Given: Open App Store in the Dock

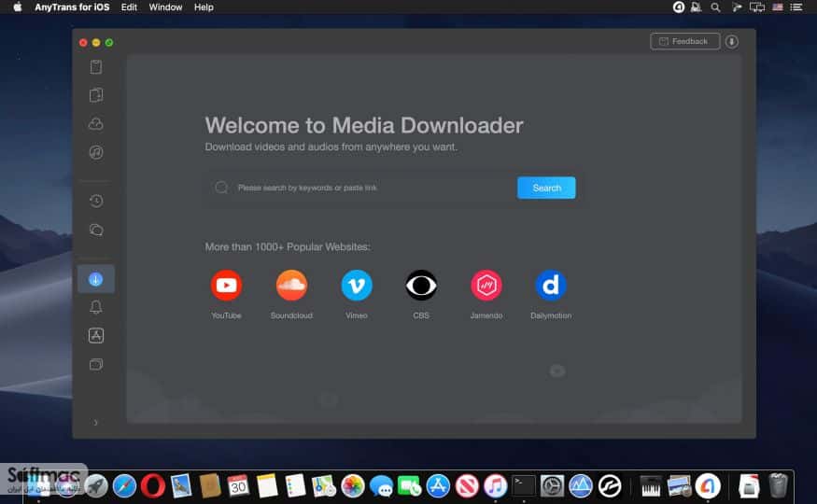Looking at the screenshot, I should point(438,486).
